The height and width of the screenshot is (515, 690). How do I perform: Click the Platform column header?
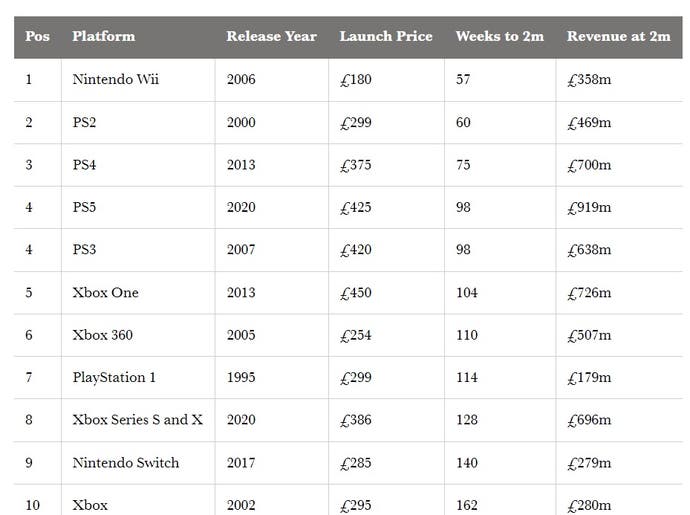pos(103,36)
